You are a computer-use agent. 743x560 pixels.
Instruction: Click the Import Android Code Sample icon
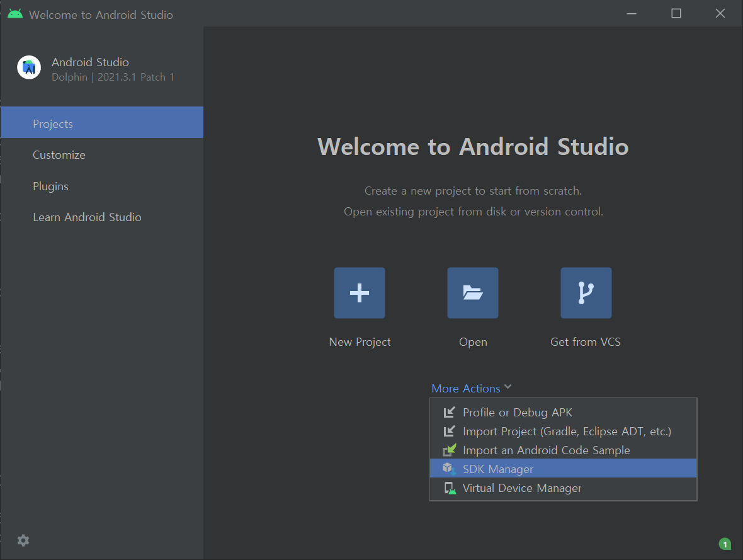[449, 450]
